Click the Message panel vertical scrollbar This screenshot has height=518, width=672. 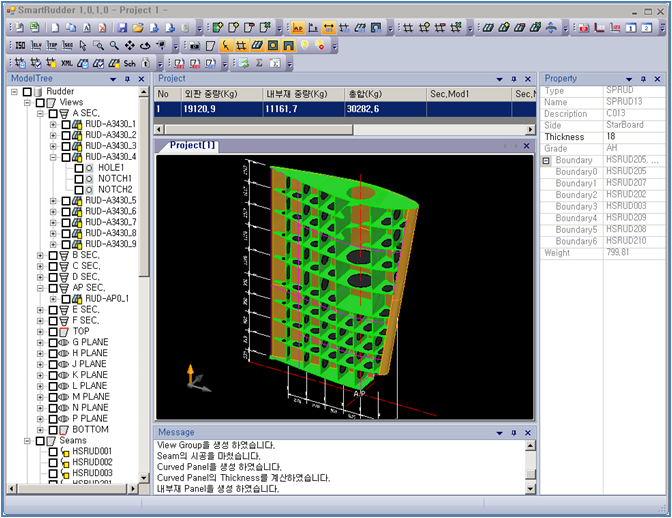click(531, 466)
